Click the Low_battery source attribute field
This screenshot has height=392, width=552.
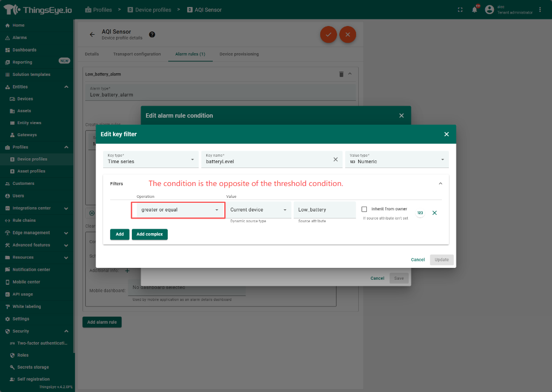click(324, 210)
